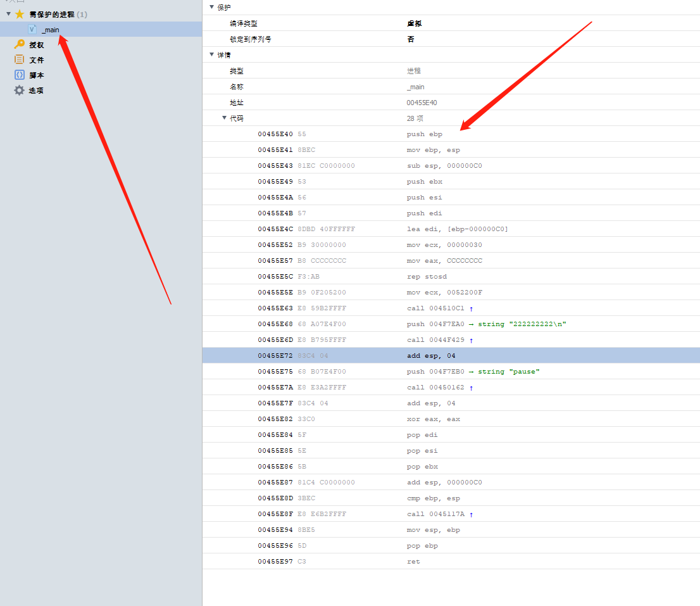The width and height of the screenshot is (700, 606).
Task: Click the V document icon next to _main
Action: tap(32, 29)
